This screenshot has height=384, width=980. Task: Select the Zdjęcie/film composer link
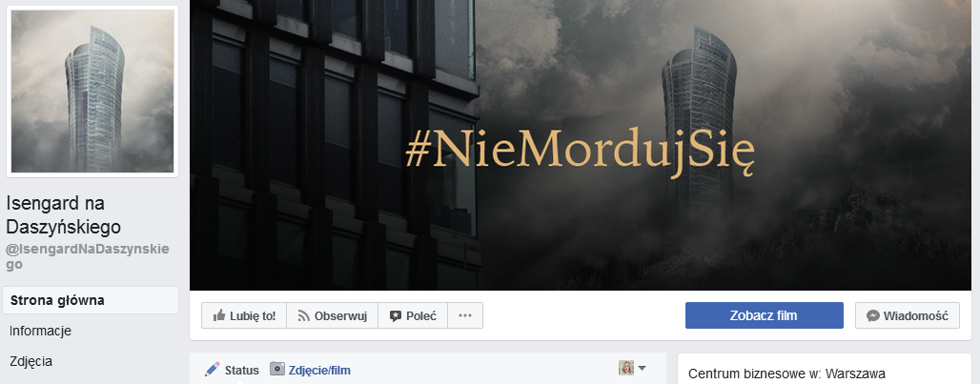coord(319,371)
